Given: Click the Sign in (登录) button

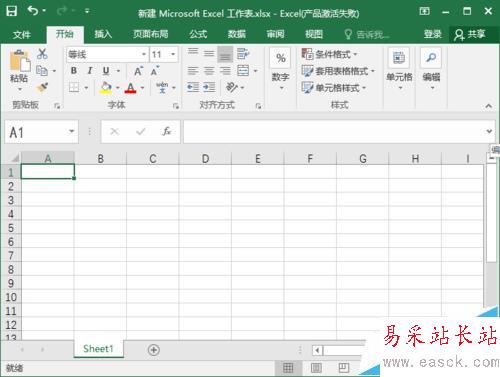Looking at the screenshot, I should [x=433, y=34].
